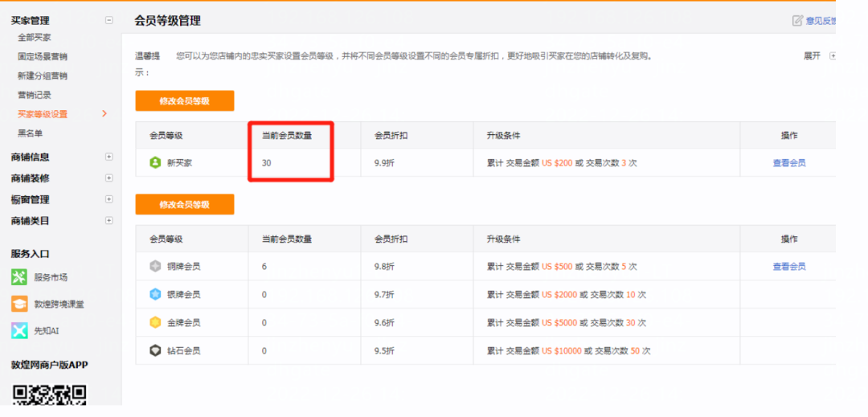Open 新建分组营销 menu item
This screenshot has height=417, width=868.
coord(43,76)
